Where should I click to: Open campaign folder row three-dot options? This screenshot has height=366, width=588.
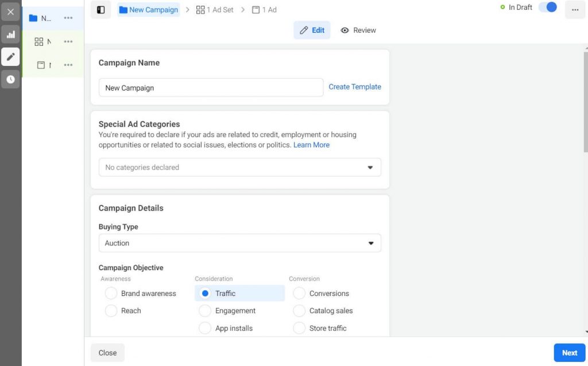[68, 18]
